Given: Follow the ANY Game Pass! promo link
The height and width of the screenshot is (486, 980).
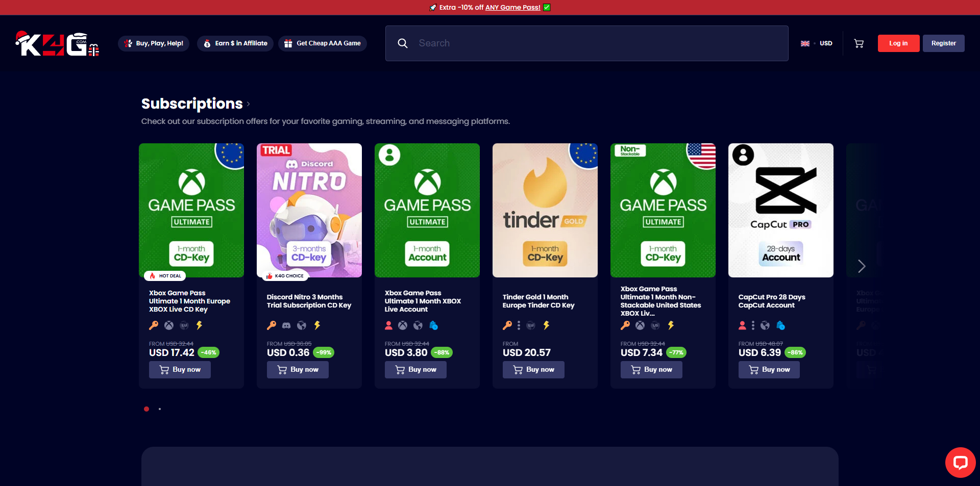Looking at the screenshot, I should pos(512,8).
